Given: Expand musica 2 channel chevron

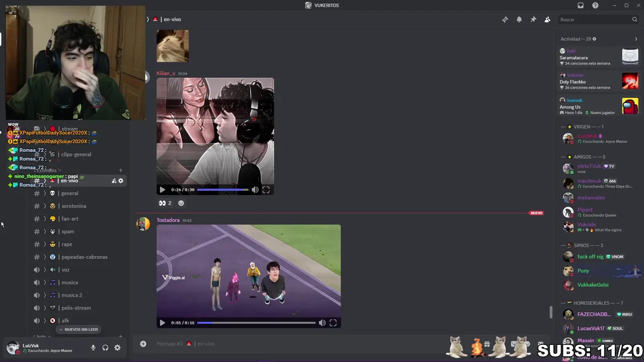Looking at the screenshot, I should tap(45, 295).
